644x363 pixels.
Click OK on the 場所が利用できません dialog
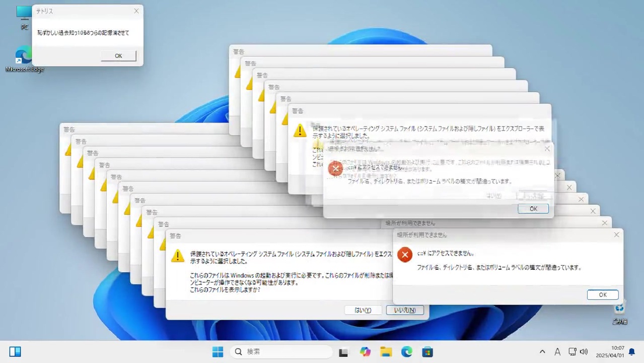[x=602, y=294]
